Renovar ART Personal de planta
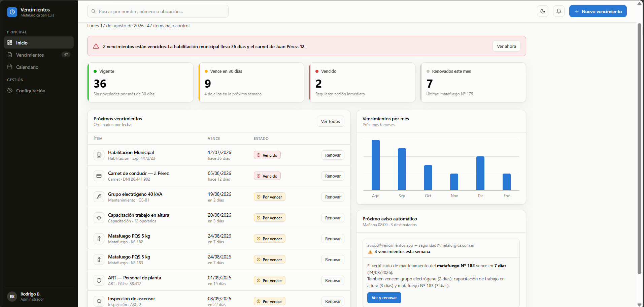This screenshot has width=644, height=307. point(333,280)
